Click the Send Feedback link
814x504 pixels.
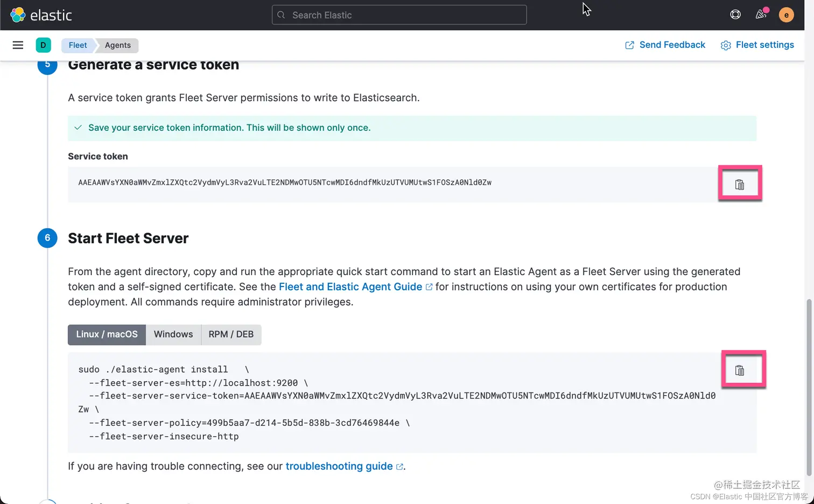(665, 45)
